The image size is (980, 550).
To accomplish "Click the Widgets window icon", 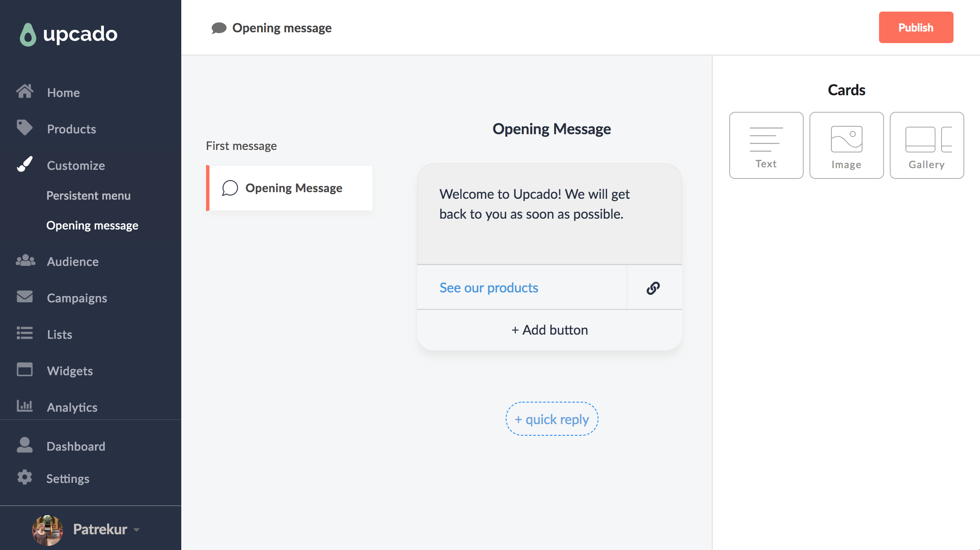I will [x=25, y=370].
